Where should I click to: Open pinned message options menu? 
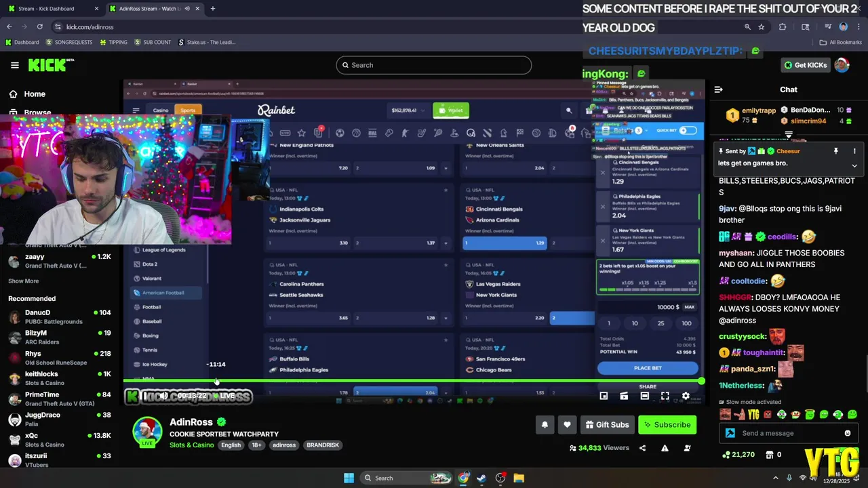[854, 151]
